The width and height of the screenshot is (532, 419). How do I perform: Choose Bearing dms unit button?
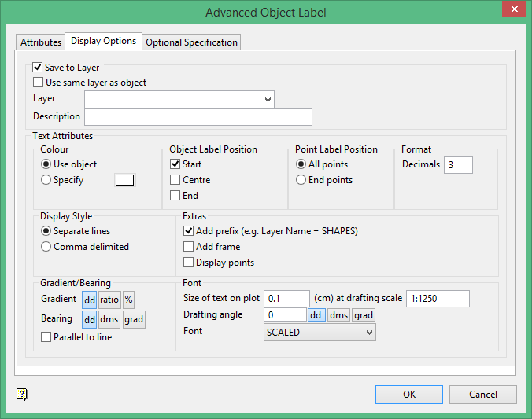pyautogui.click(x=109, y=319)
